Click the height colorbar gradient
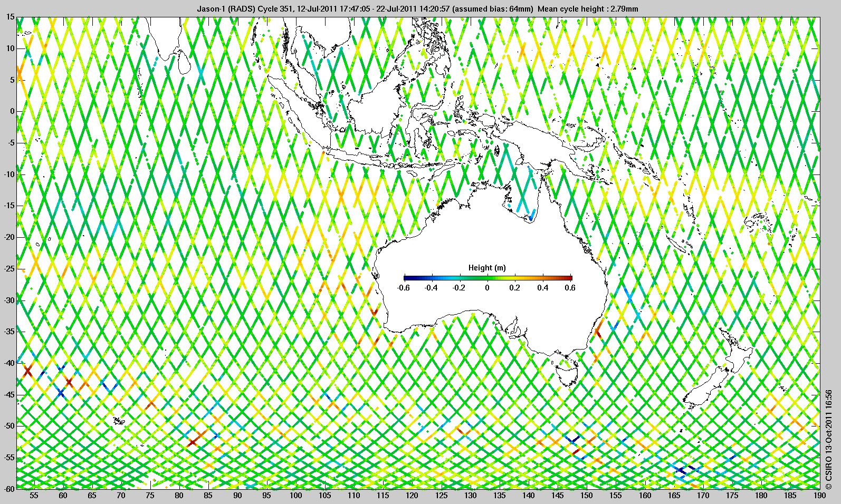Screen dimensions: 841x504 tap(488, 277)
